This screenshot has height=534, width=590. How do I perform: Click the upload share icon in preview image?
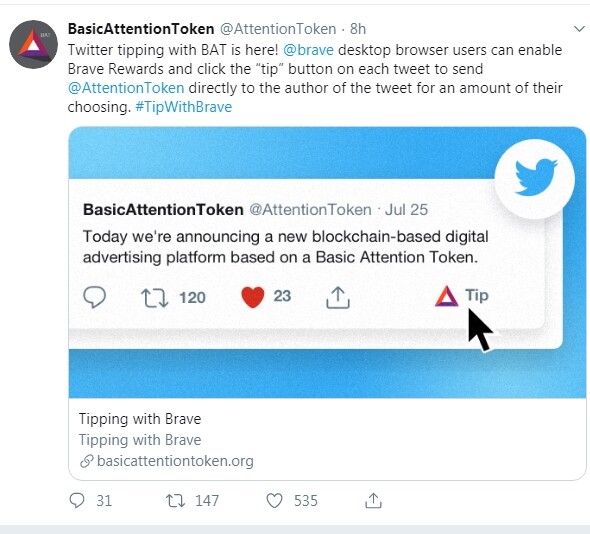coord(338,298)
